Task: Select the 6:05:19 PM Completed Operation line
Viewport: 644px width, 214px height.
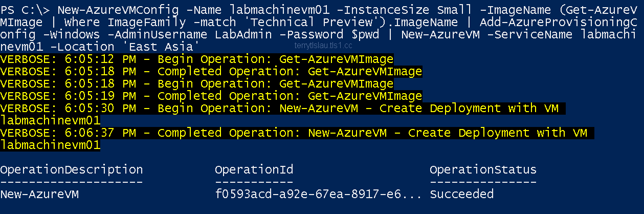Action: 211,96
